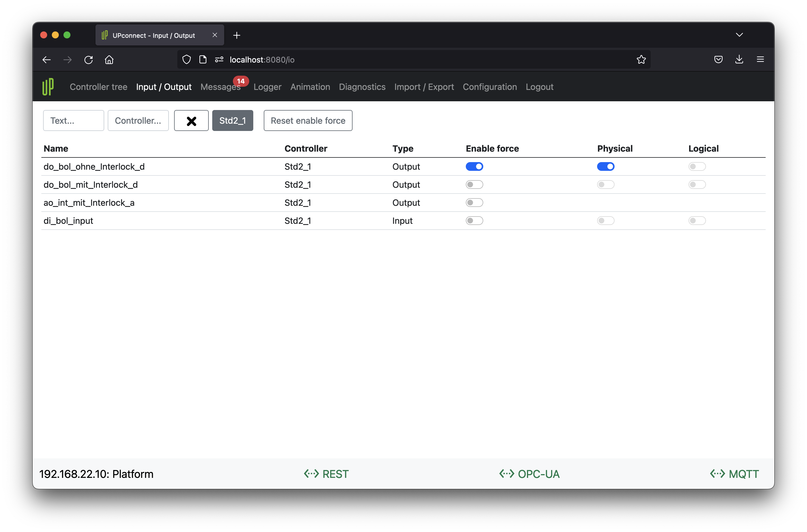Toggle Enable force for di_bol_input
The width and height of the screenshot is (807, 532).
(474, 221)
